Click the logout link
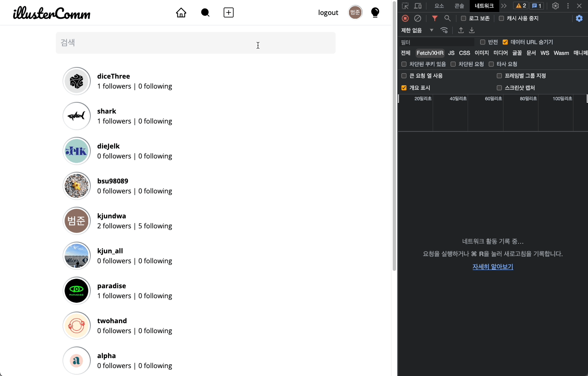The height and width of the screenshot is (376, 588). coord(328,12)
